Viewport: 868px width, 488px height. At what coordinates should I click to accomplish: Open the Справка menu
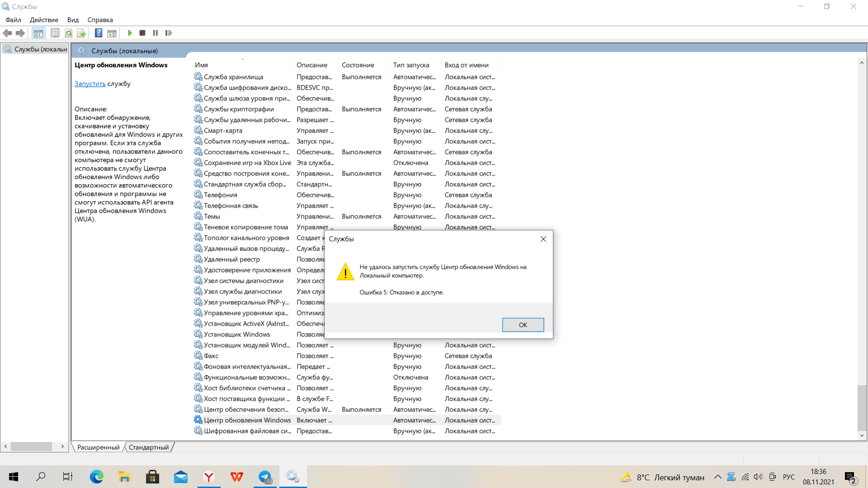(x=100, y=20)
